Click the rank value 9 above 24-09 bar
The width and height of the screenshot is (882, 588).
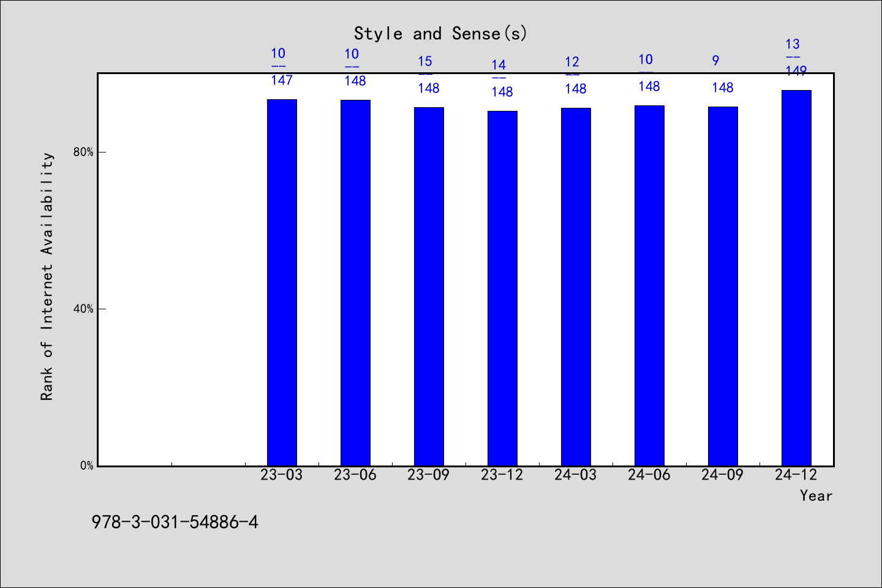(715, 61)
